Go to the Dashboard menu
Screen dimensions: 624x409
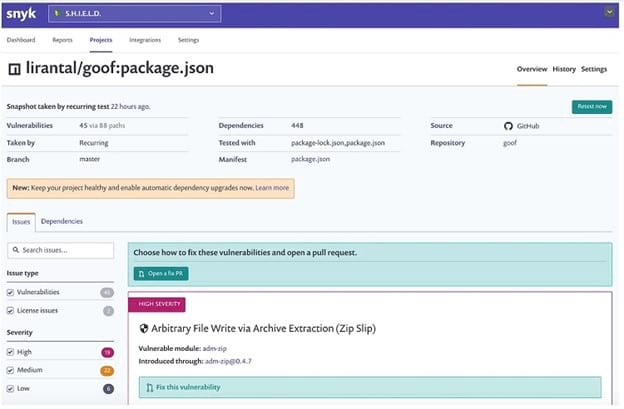click(x=21, y=40)
